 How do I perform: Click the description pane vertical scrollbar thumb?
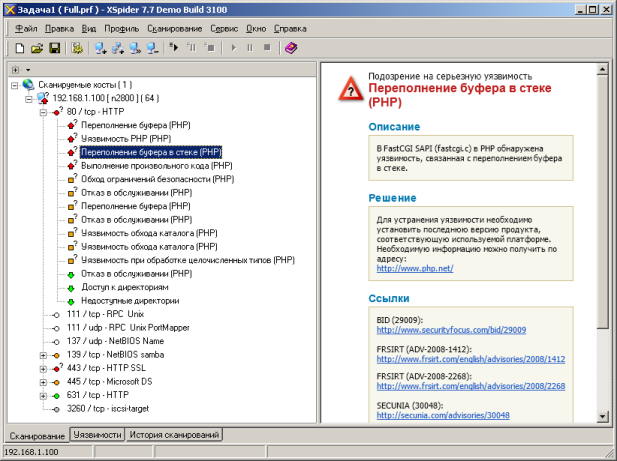coord(602,202)
